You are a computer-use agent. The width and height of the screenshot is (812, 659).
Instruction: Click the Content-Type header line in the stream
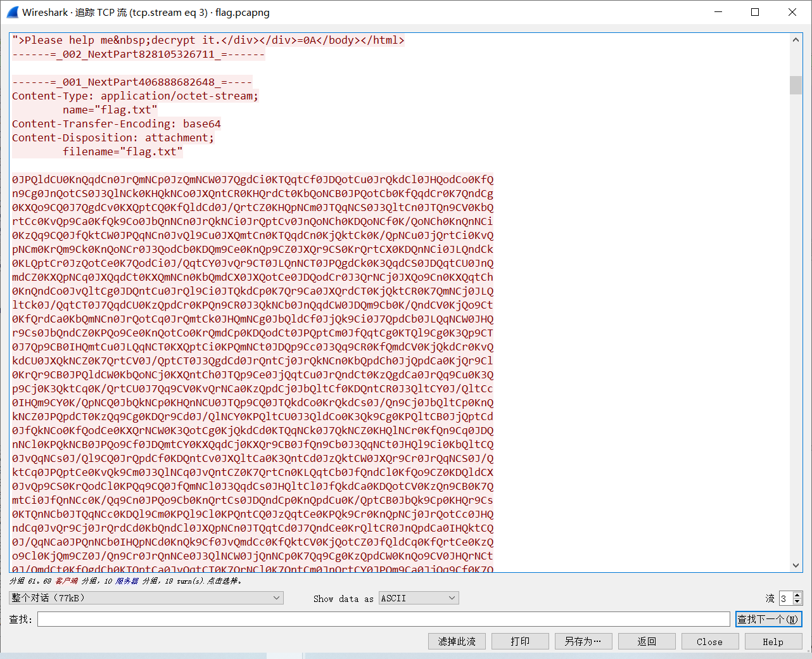pos(134,96)
